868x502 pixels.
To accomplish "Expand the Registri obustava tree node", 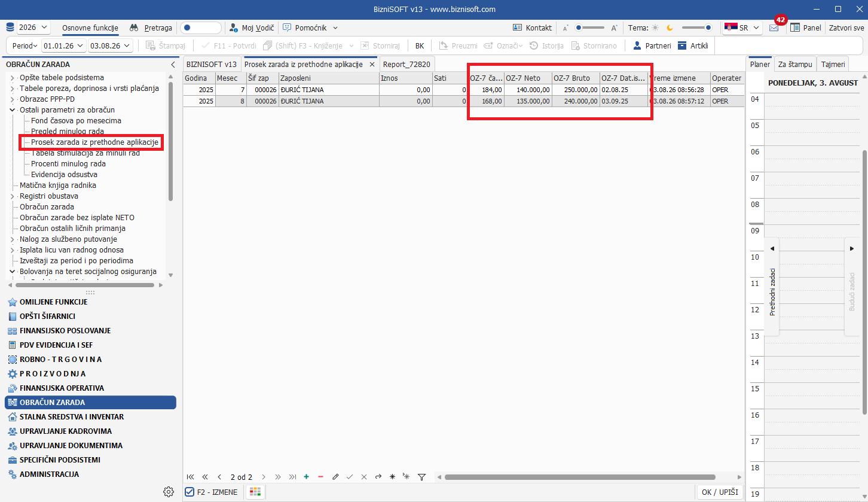I will tap(13, 196).
